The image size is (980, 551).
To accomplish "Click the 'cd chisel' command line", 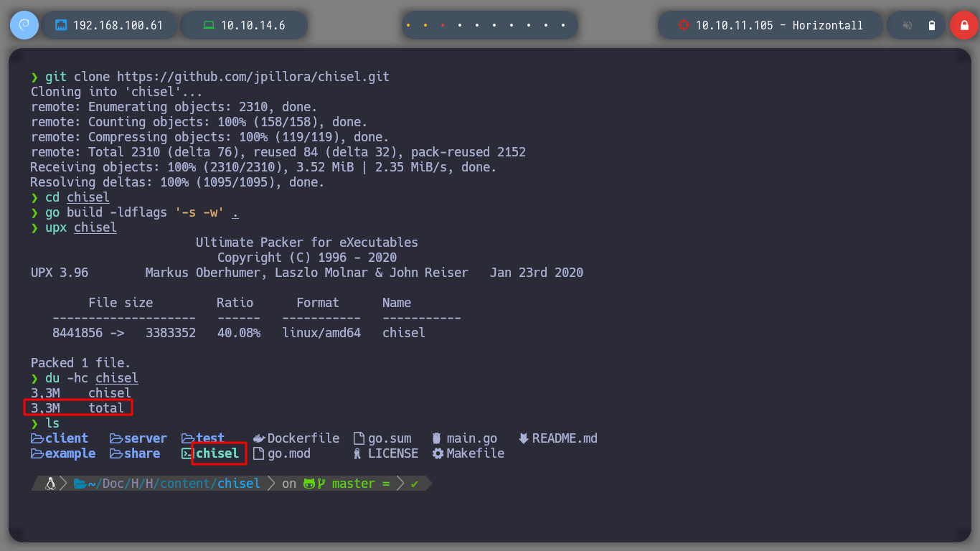I will [70, 197].
